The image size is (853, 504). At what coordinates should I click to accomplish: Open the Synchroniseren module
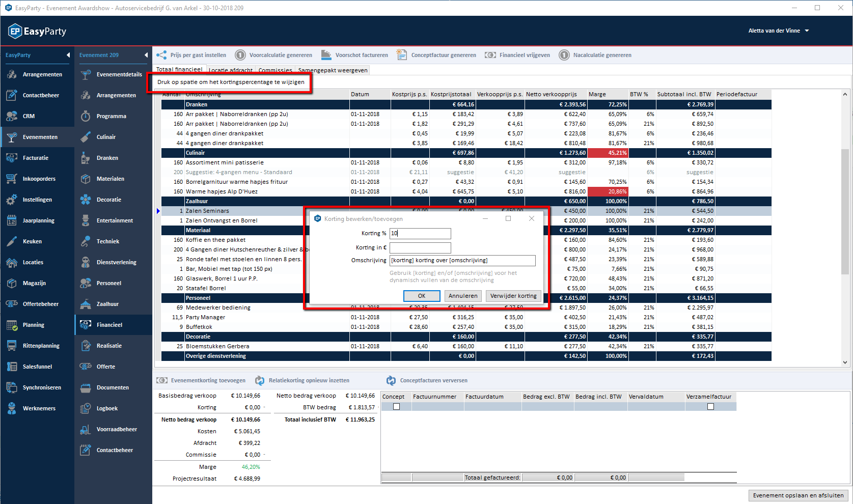tap(37, 387)
